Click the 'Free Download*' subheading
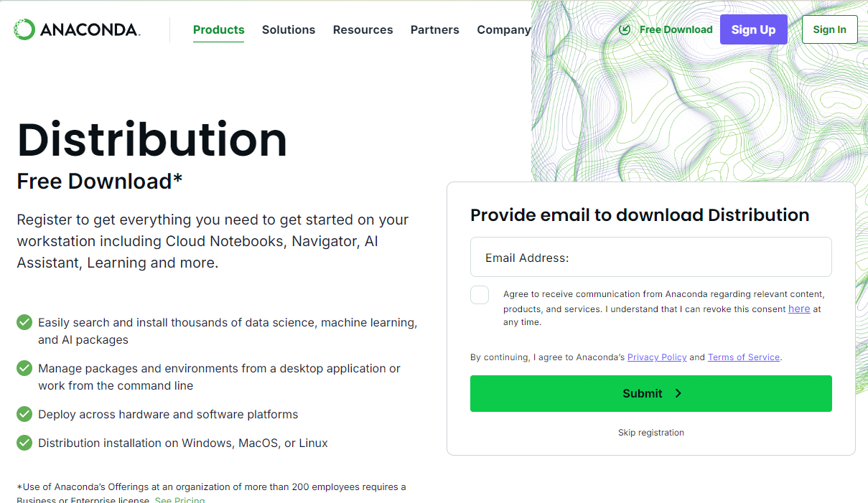Viewport: 868px width, 503px height. coord(100,182)
